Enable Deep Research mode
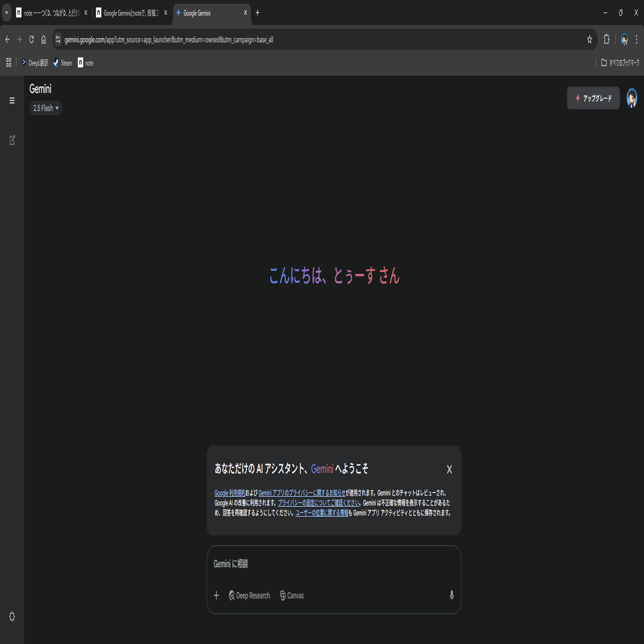This screenshot has height=644, width=644. [x=250, y=595]
